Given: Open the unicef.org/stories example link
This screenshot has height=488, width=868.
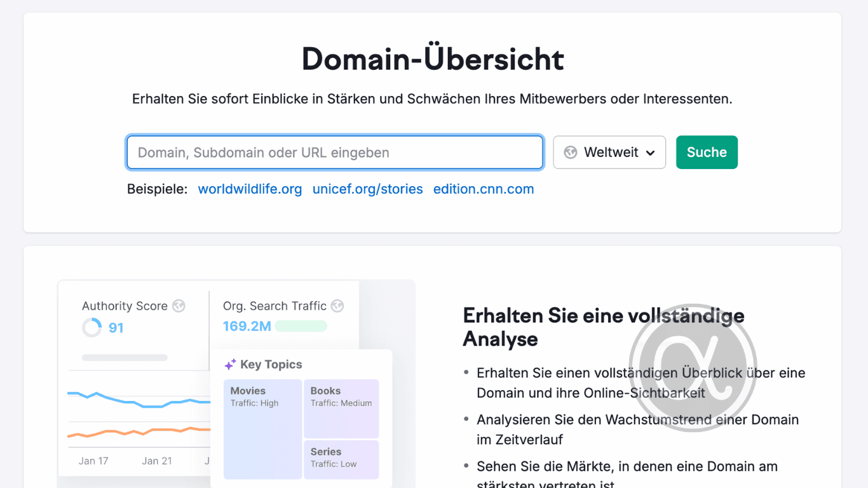Looking at the screenshot, I should (x=368, y=189).
